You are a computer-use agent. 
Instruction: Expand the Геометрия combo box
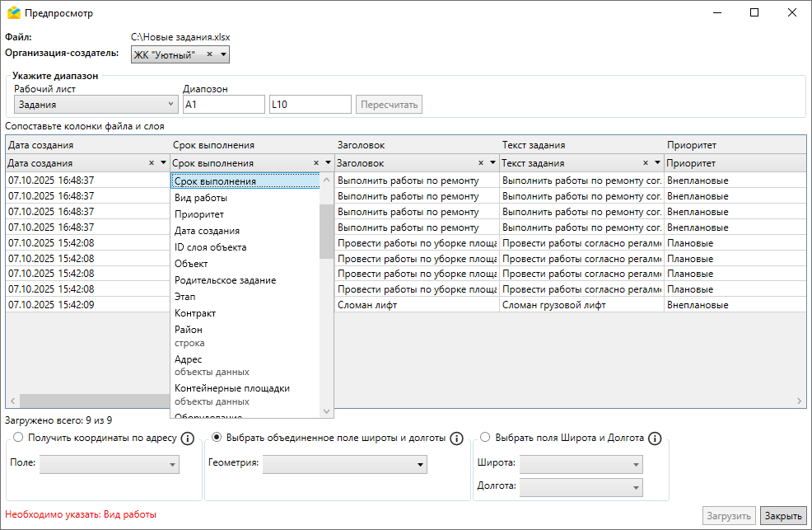click(x=344, y=465)
